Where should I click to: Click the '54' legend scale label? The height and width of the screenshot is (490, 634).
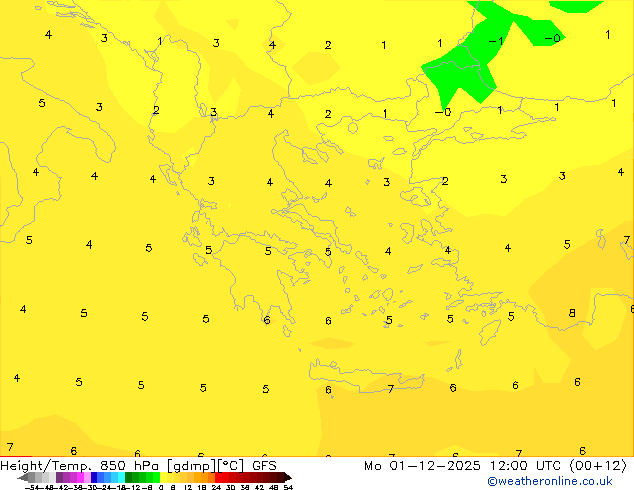coord(288,487)
